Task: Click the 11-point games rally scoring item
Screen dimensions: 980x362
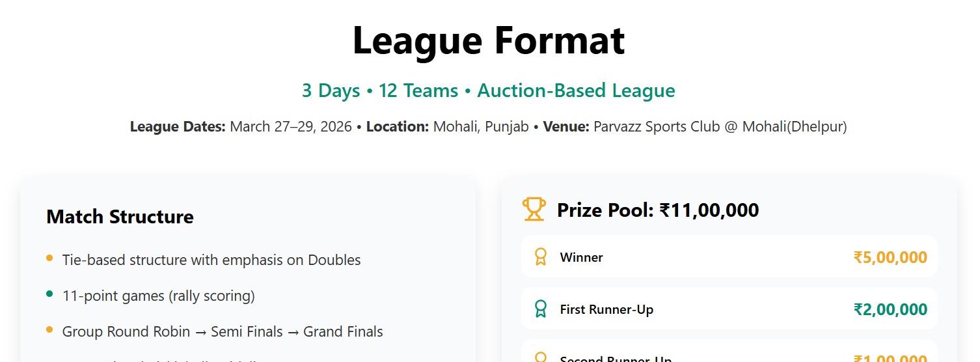Action: point(158,296)
